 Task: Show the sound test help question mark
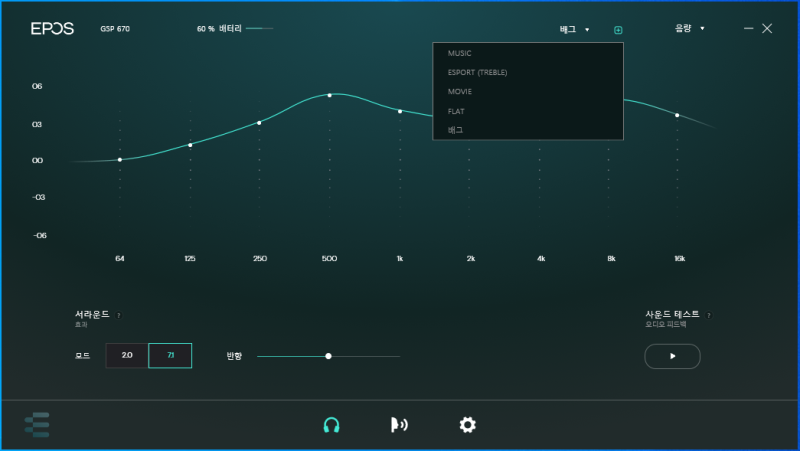[x=709, y=315]
